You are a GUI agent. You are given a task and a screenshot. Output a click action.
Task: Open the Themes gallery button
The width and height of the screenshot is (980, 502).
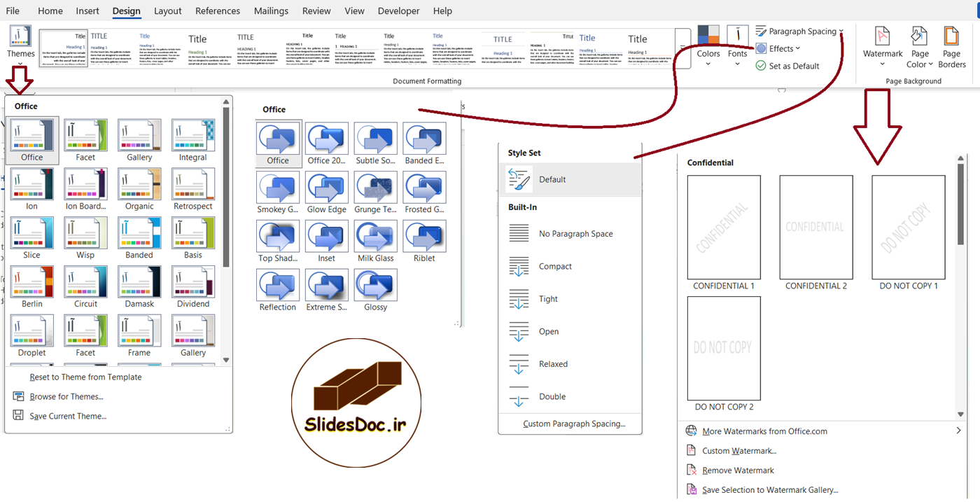(20, 46)
